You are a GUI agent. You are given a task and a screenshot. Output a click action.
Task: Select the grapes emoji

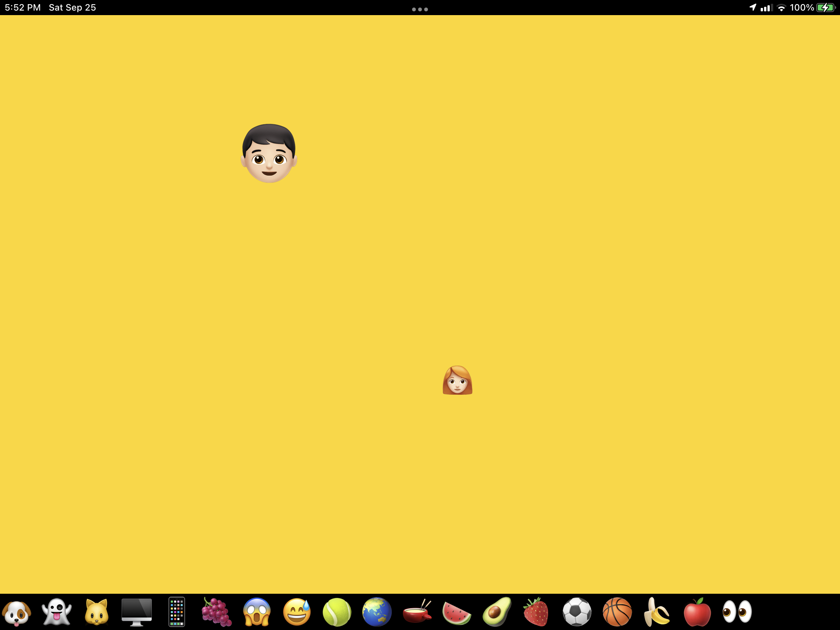point(216,612)
